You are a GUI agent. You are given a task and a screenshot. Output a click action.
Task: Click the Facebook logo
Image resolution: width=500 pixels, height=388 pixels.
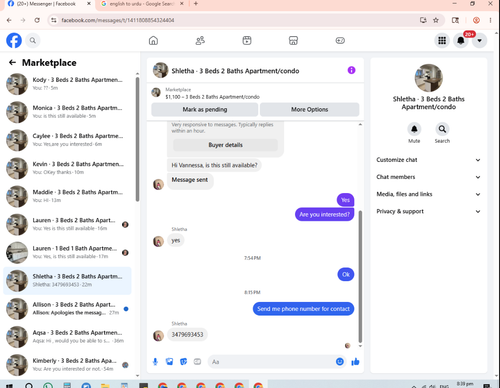coord(14,41)
